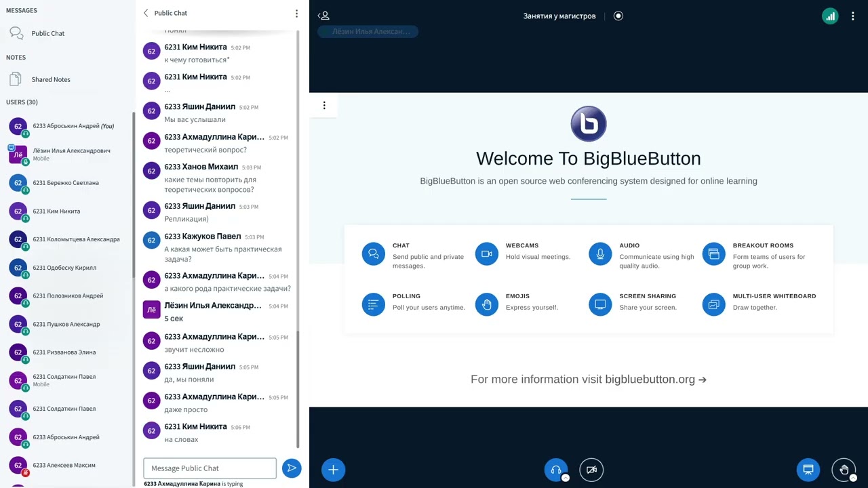Select user 6231 Одобеску Кирилл
This screenshot has height=488, width=868.
point(66,268)
